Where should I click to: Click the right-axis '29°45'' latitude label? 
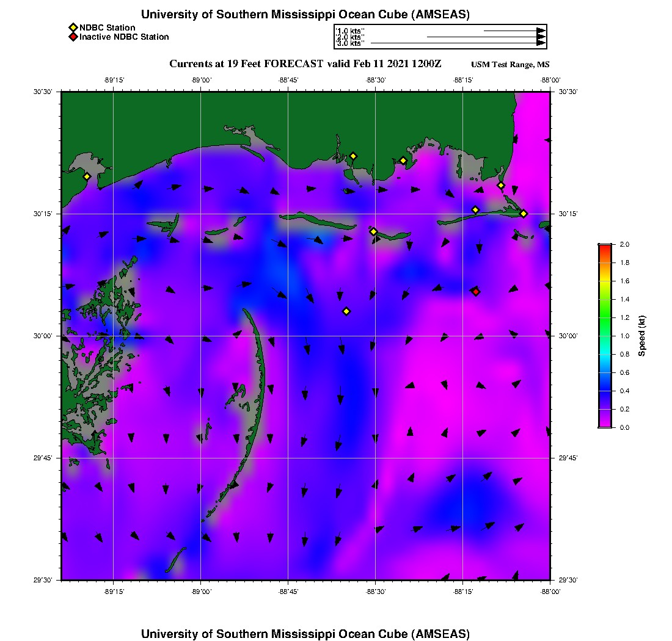[568, 458]
